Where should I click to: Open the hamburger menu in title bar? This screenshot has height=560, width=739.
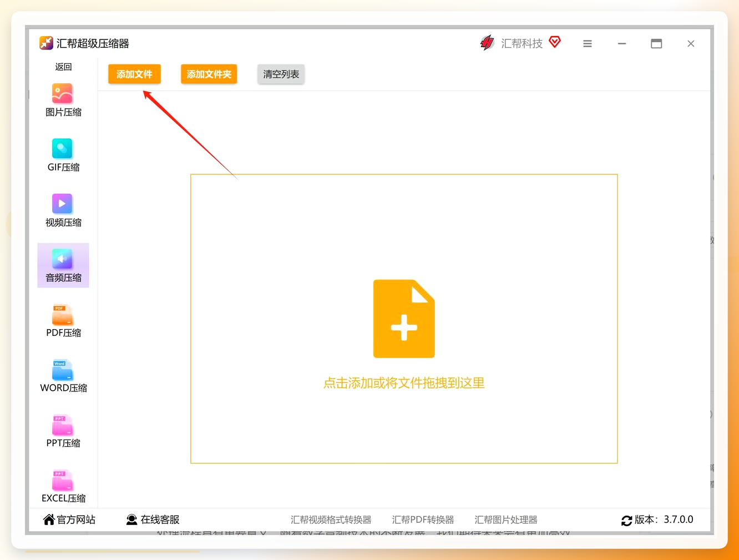point(588,43)
